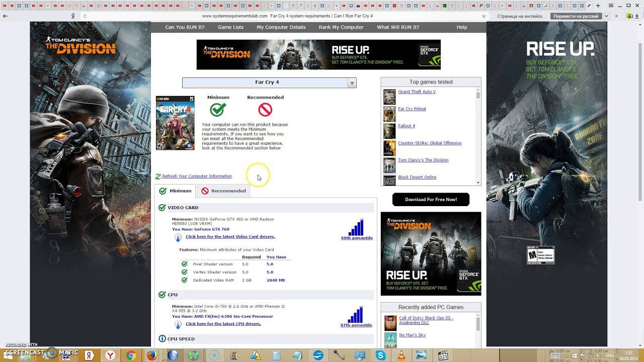The width and height of the screenshot is (644, 362).
Task: Open Firefox from the taskbar
Action: coord(152,355)
